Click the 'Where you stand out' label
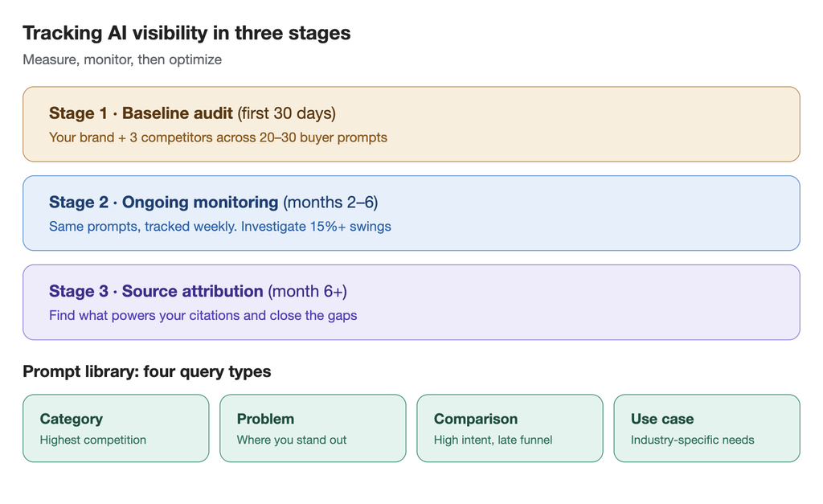The height and width of the screenshot is (504, 823). click(292, 440)
